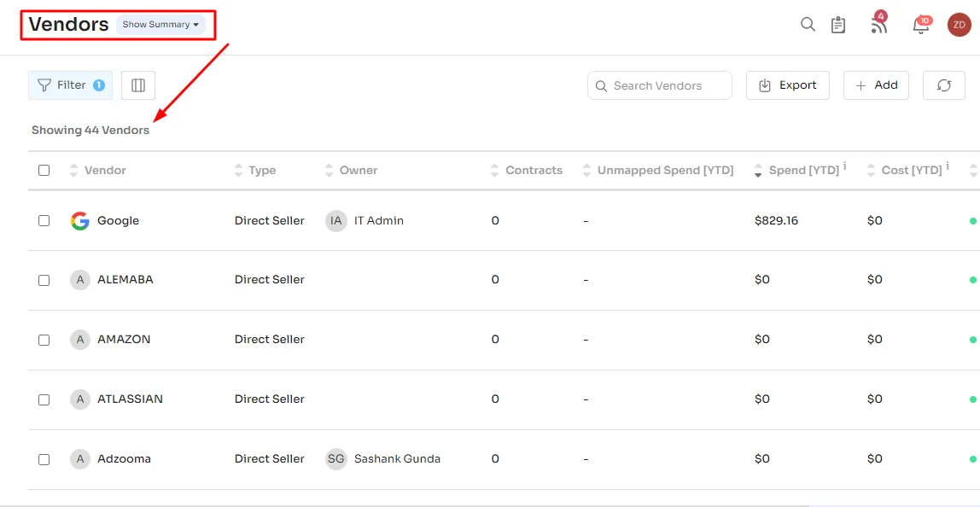Click the green status dot in Google row

pyautogui.click(x=972, y=221)
